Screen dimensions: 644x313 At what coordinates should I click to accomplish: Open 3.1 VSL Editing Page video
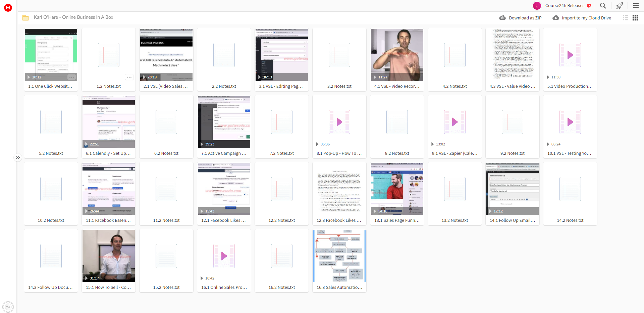pos(282,55)
